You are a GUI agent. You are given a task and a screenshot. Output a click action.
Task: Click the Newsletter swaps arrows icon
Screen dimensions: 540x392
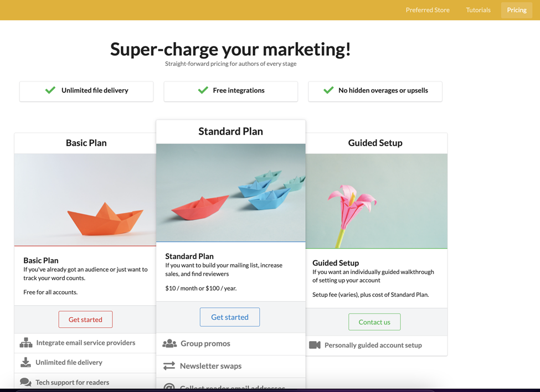pyautogui.click(x=169, y=366)
